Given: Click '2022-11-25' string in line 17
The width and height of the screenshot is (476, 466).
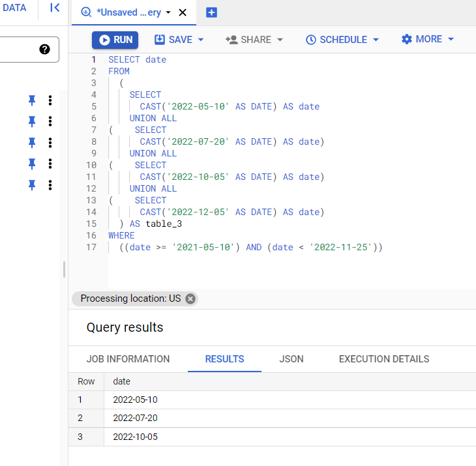Looking at the screenshot, I should pyautogui.click(x=341, y=247).
